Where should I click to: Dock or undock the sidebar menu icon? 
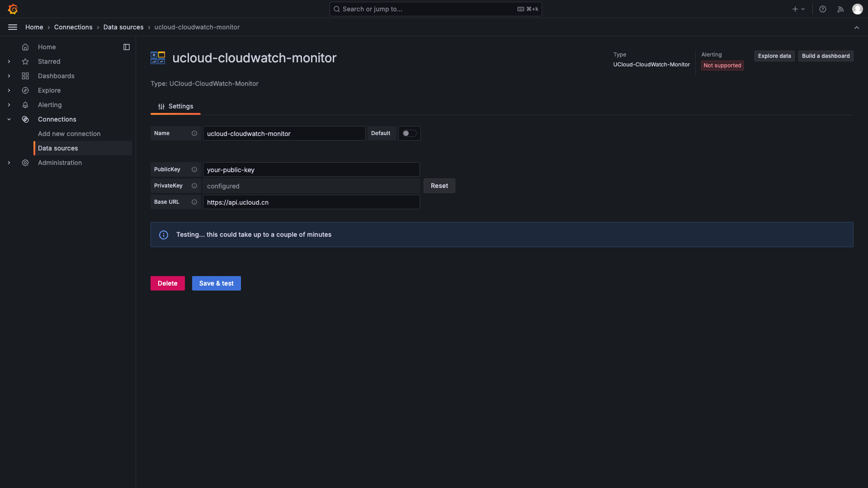coord(127,47)
